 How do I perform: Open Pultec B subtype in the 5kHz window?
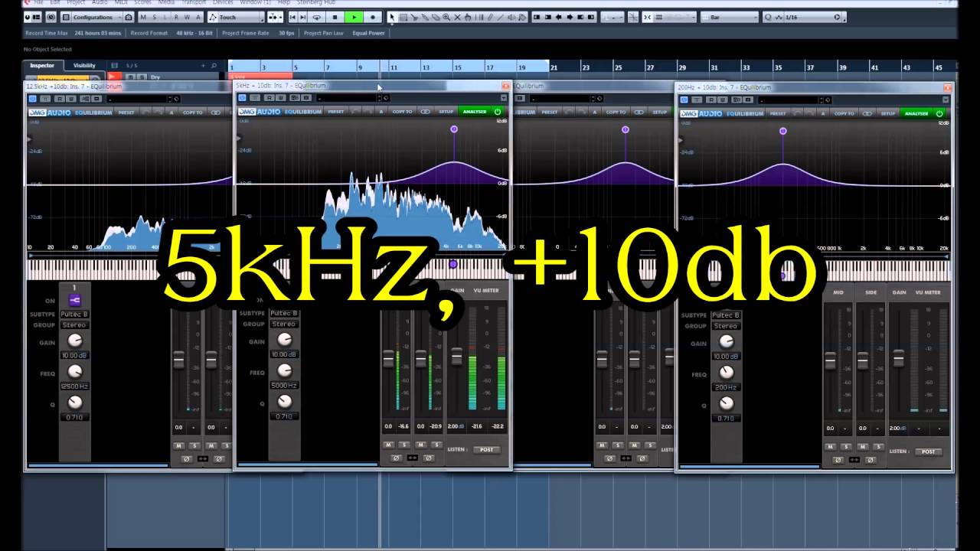(x=283, y=314)
